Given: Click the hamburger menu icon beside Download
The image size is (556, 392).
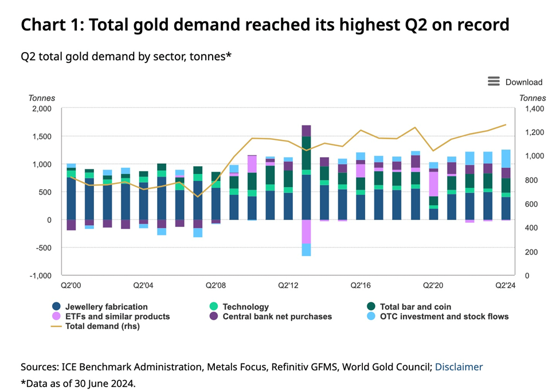Looking at the screenshot, I should [494, 81].
